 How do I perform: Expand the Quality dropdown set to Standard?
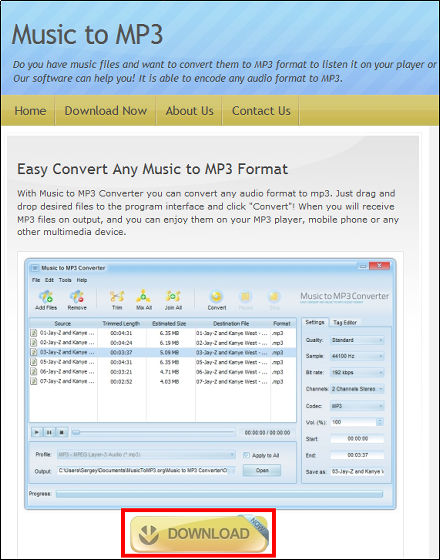click(357, 340)
